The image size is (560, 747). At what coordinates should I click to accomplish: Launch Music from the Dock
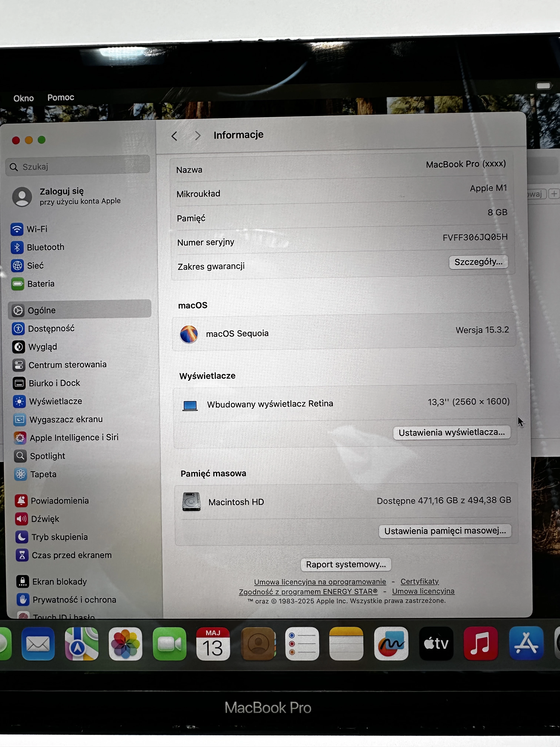[481, 643]
